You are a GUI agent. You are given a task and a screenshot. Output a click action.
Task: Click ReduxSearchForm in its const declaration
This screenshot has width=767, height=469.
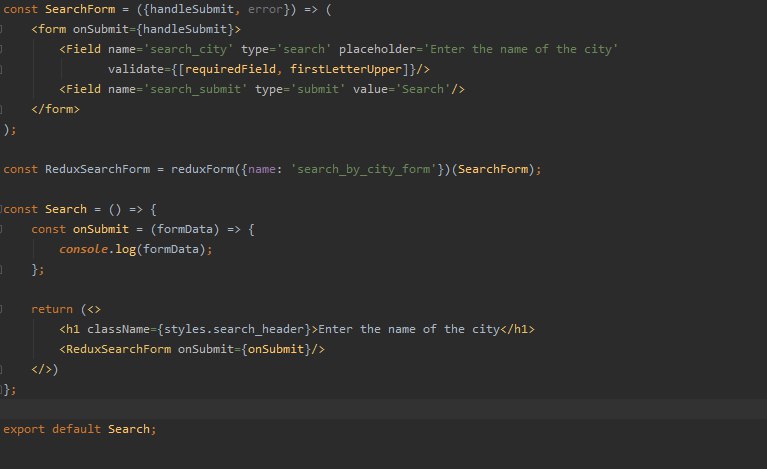click(x=98, y=169)
